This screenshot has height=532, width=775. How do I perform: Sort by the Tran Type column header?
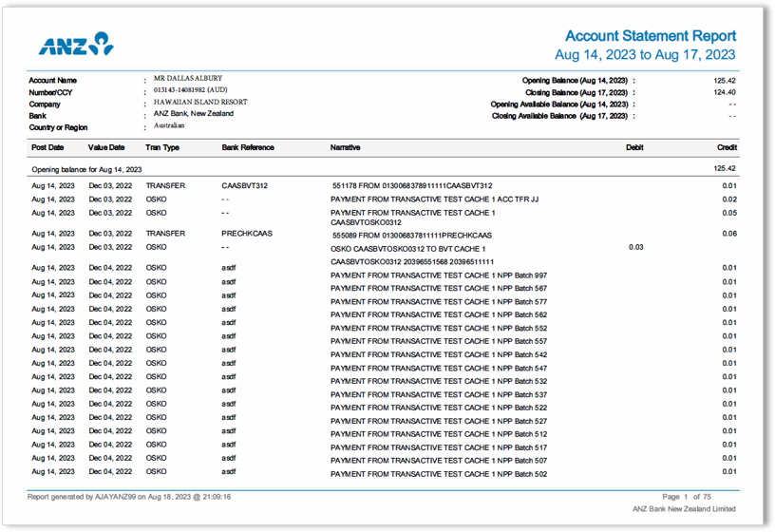(162, 148)
